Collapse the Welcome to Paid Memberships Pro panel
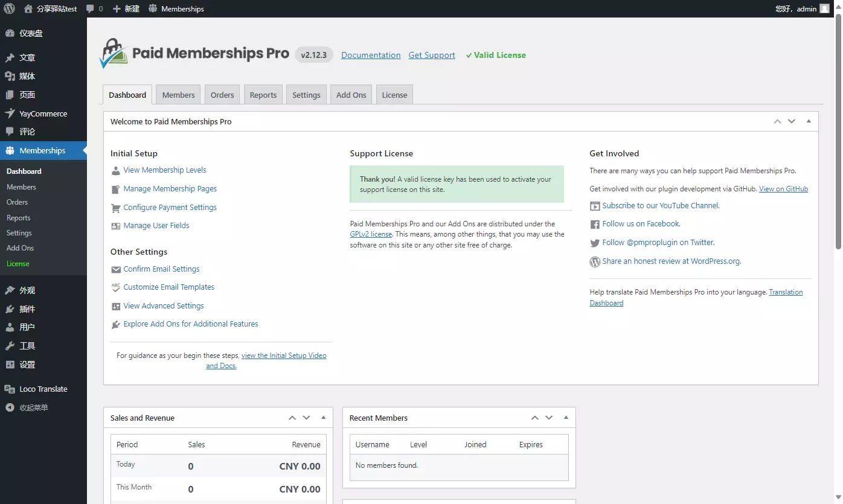 809,121
